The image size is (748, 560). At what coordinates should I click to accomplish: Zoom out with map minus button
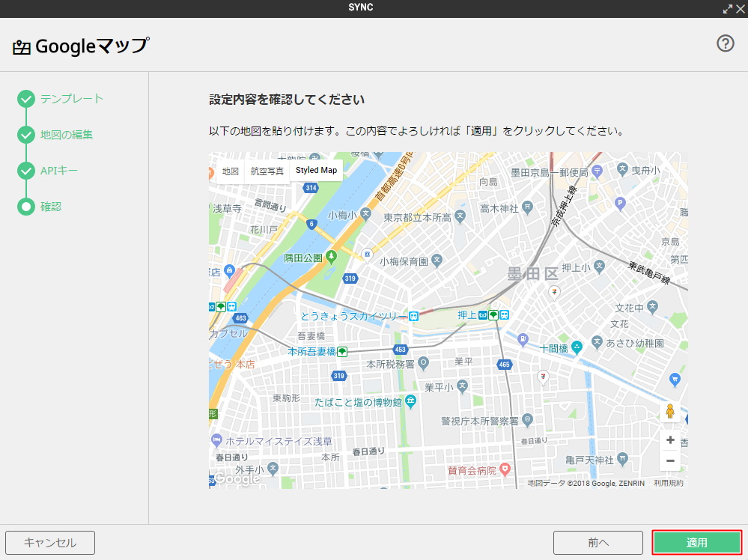click(670, 460)
